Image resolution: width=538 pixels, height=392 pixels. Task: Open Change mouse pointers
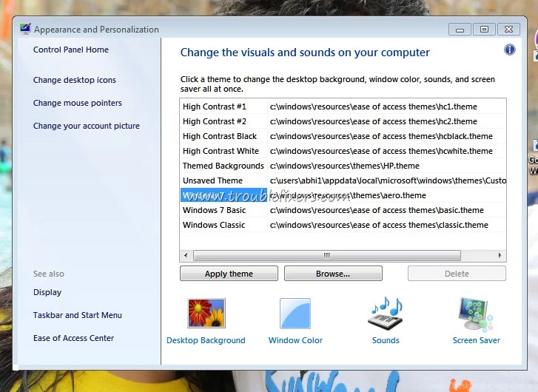point(78,103)
